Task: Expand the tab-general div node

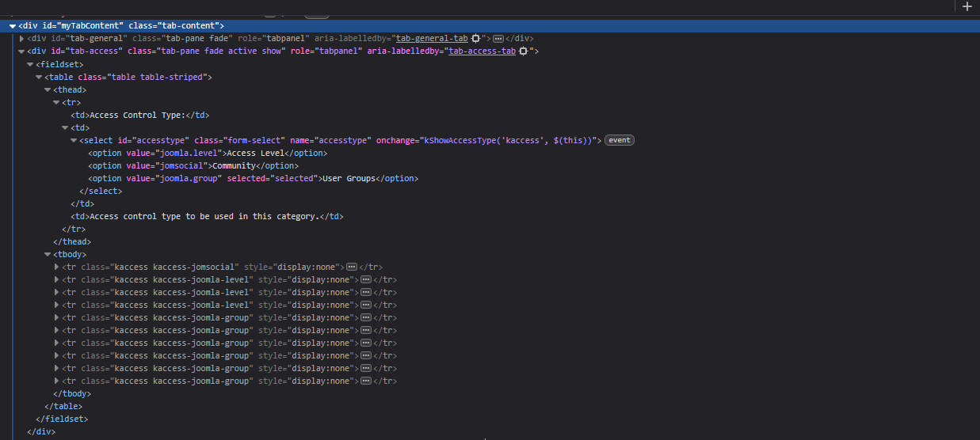Action: tap(21, 39)
